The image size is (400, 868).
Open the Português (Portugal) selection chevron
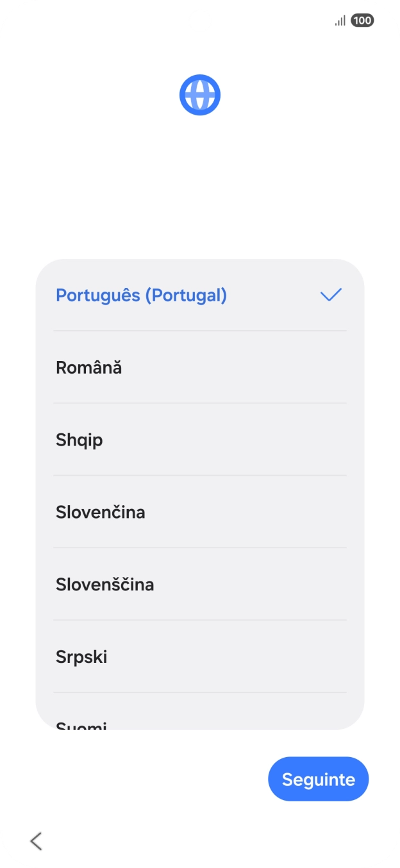click(x=331, y=296)
